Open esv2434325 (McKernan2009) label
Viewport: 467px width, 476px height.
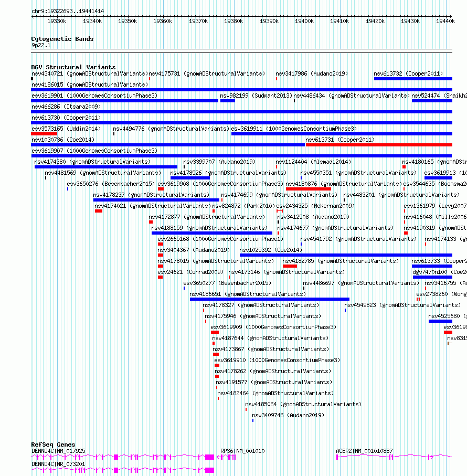(x=315, y=206)
